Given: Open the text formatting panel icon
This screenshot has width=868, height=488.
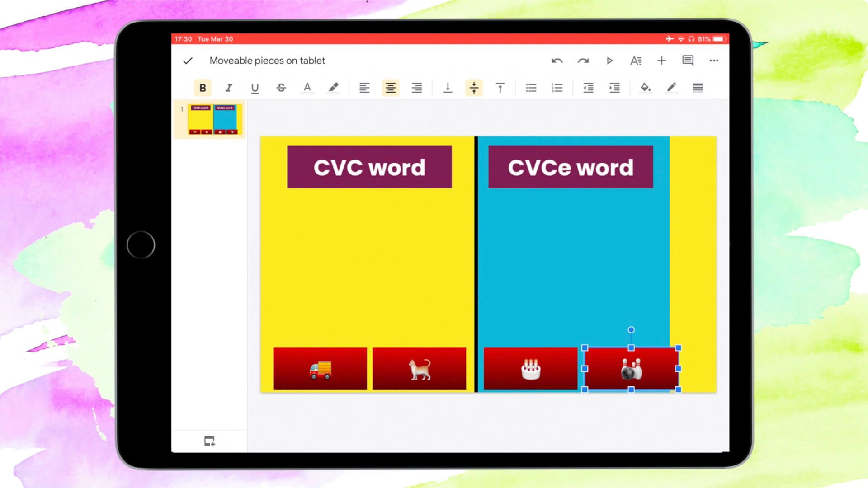Looking at the screenshot, I should click(x=636, y=60).
